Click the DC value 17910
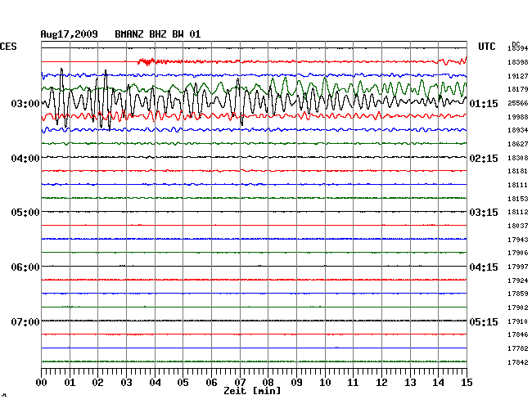 click(x=518, y=321)
